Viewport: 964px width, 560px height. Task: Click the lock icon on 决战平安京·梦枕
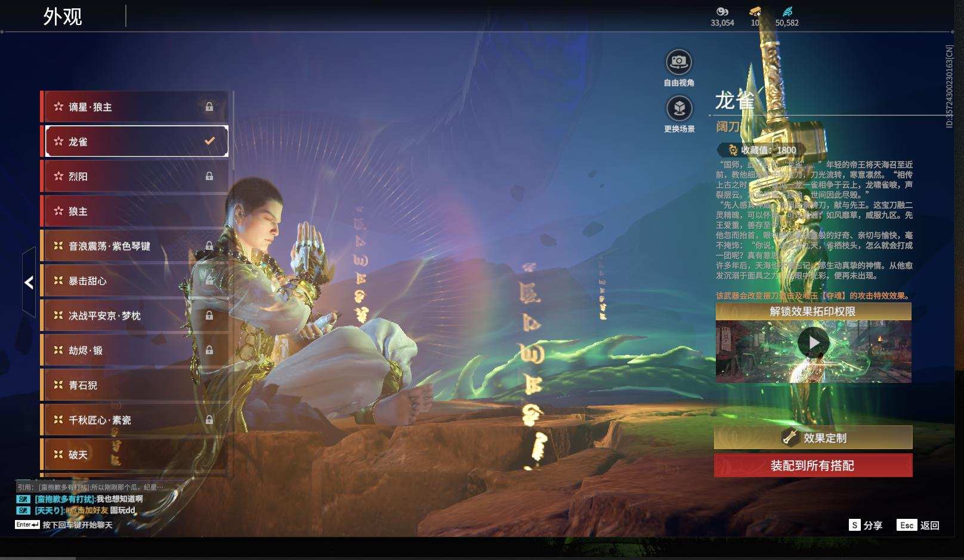tap(209, 315)
